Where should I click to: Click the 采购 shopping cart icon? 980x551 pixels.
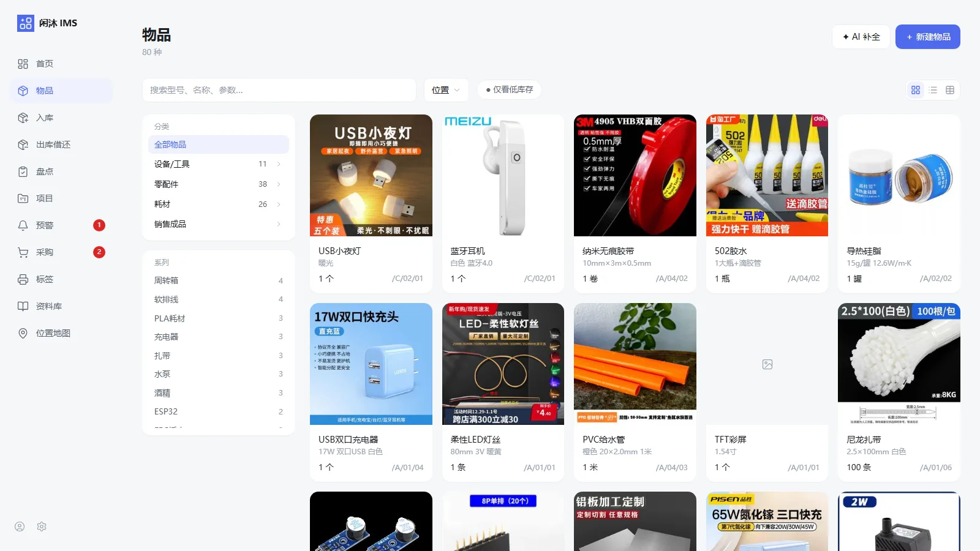[23, 252]
